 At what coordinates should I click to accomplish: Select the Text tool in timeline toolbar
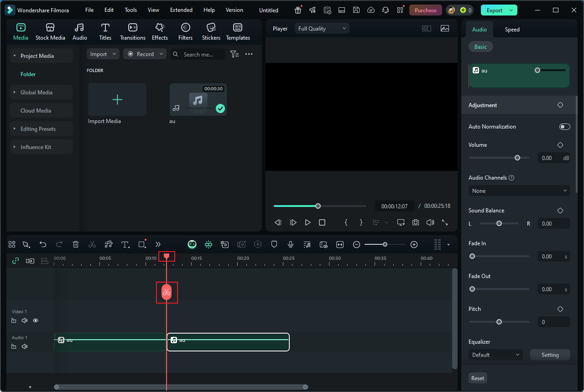[125, 244]
